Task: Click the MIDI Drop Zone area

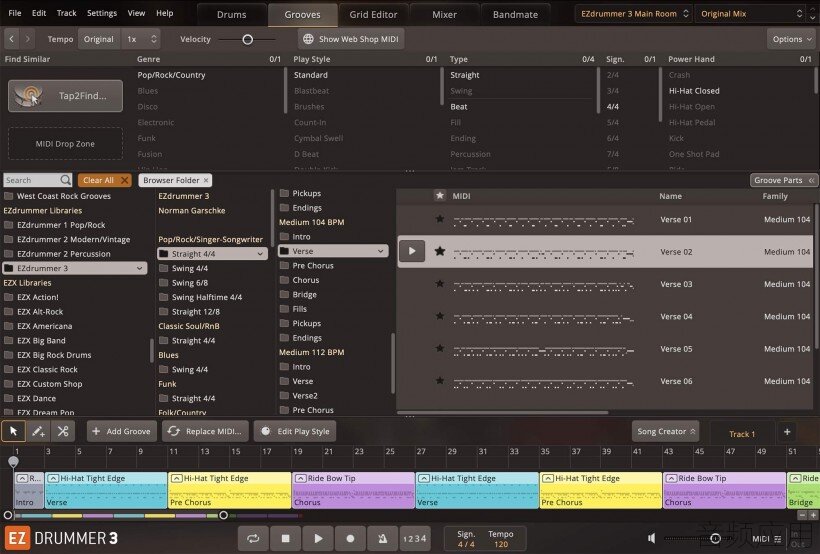Action: click(x=65, y=143)
